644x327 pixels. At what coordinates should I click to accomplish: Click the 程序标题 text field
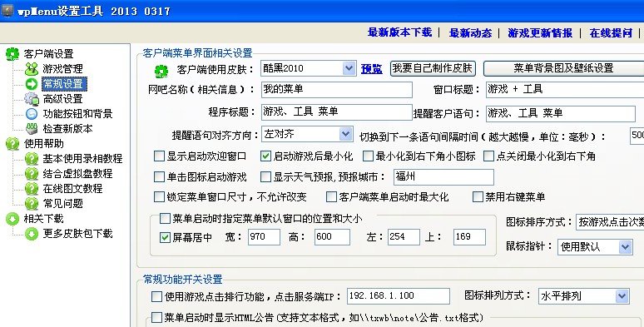[x=336, y=112]
